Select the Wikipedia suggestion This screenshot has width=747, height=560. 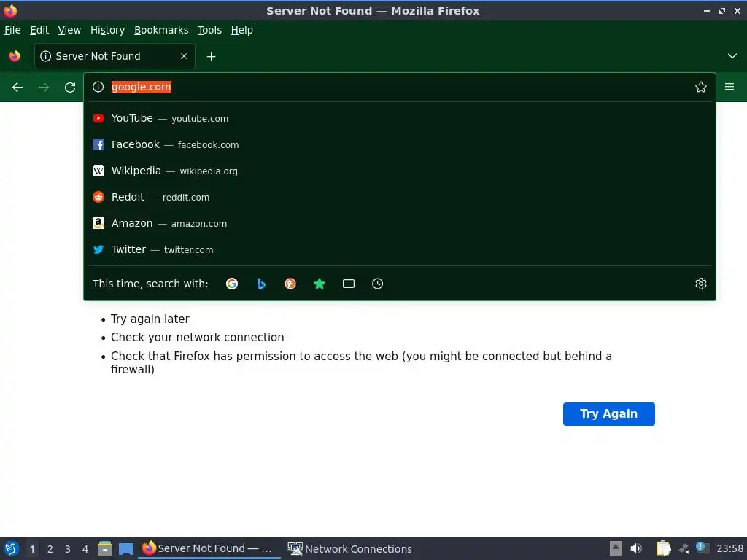(x=399, y=171)
